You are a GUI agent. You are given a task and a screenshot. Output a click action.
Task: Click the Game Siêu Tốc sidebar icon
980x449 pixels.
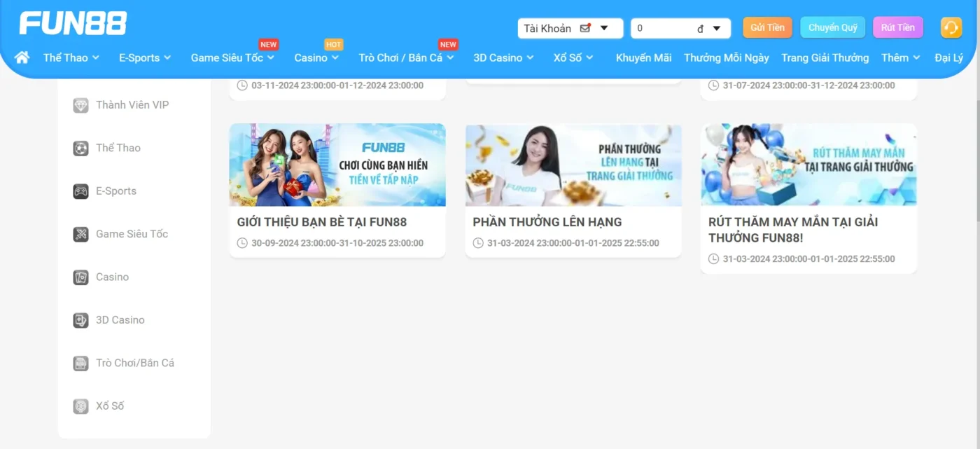click(81, 234)
